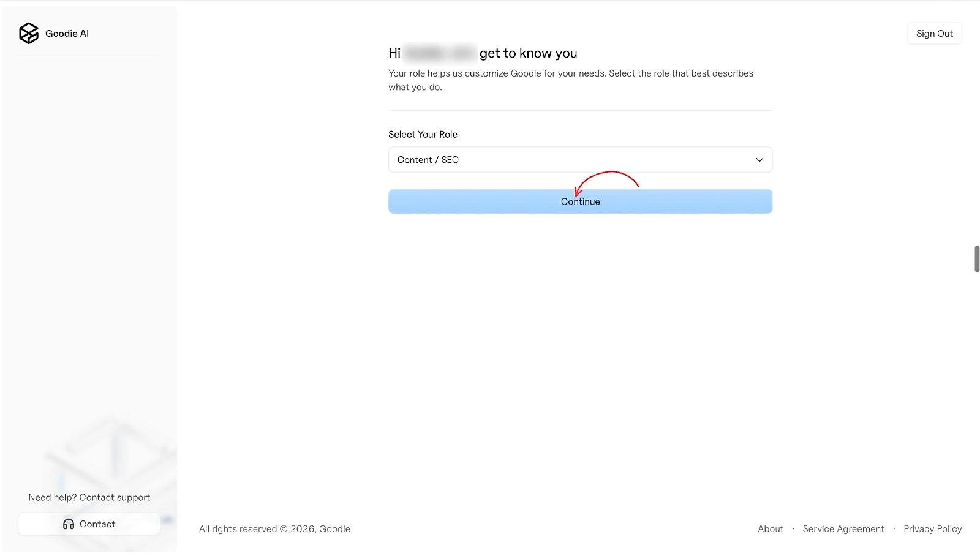The image size is (980, 556).
Task: Open the About footer link
Action: 771,529
